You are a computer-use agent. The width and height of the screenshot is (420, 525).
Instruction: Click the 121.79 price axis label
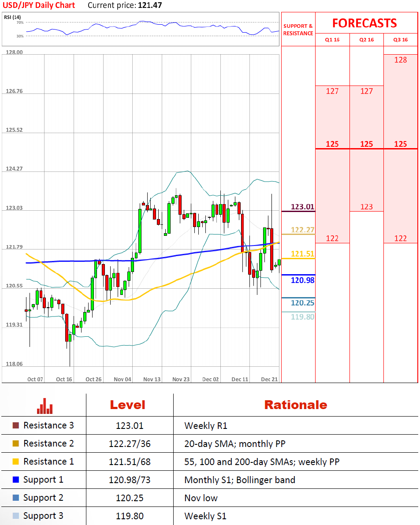tap(15, 247)
